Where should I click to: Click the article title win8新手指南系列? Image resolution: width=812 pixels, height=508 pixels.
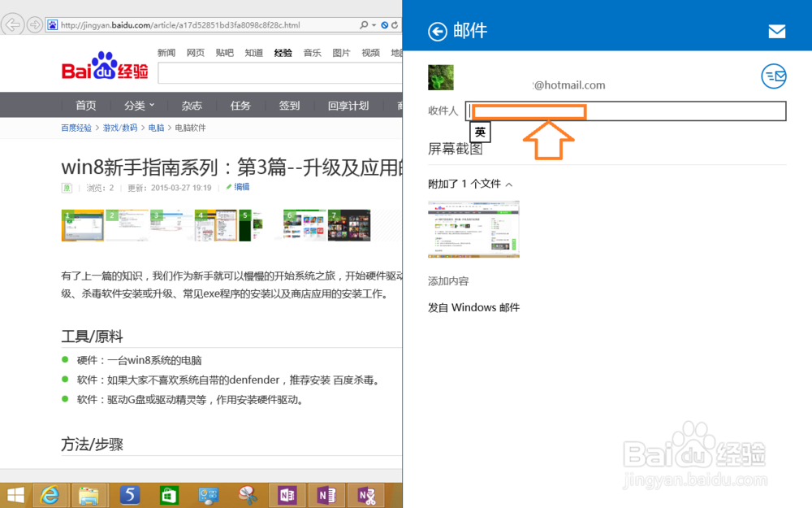coord(231,167)
